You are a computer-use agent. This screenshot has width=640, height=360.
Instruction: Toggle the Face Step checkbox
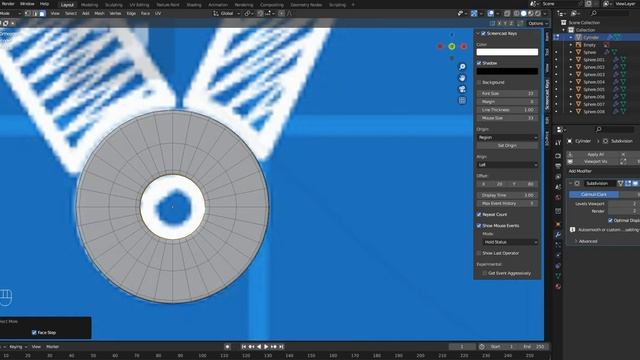coord(34,333)
